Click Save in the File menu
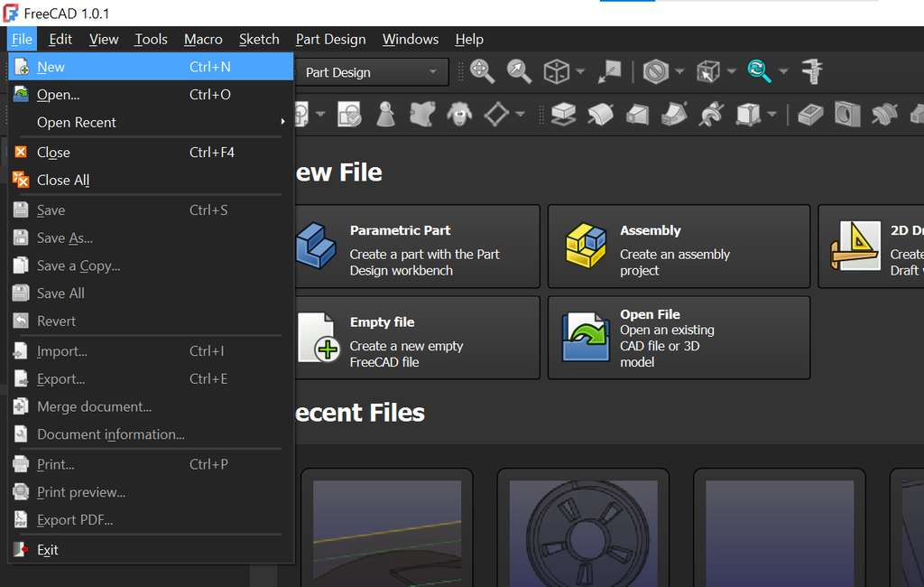 click(x=151, y=210)
